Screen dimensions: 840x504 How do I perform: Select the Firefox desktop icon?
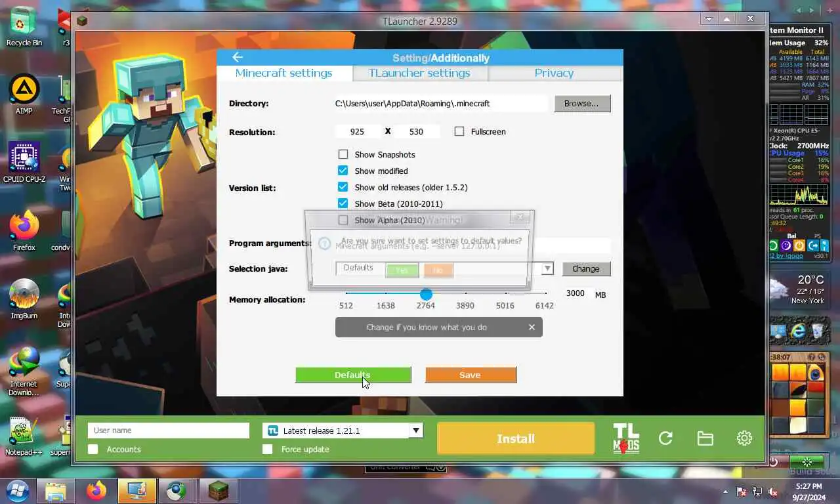(x=24, y=230)
